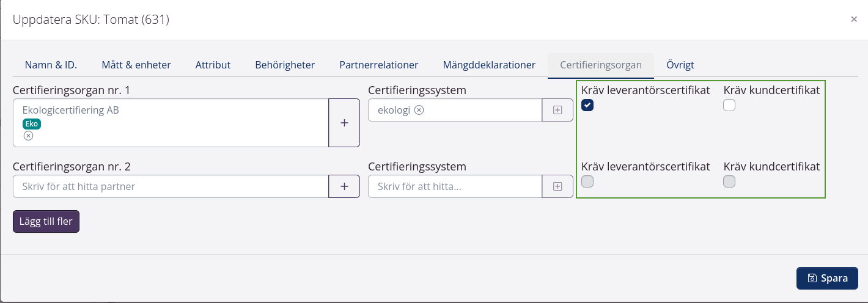This screenshot has height=303, width=868.
Task: Uncheck first Kräv leverantörscertifikat checkbox
Action: coord(587,106)
